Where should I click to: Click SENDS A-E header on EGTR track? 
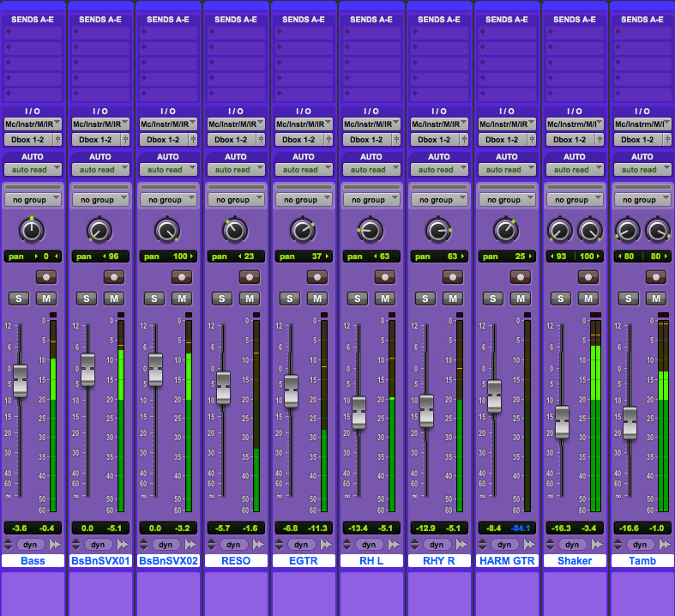304,20
